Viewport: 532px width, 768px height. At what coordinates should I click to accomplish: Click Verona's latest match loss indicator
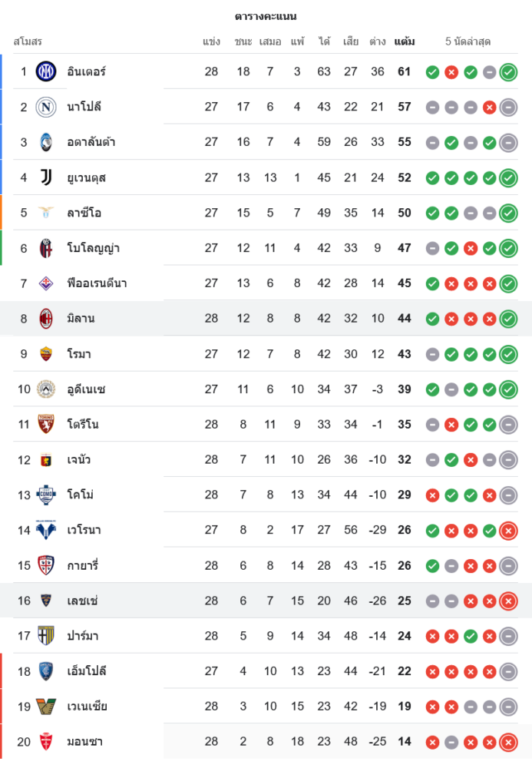pyautogui.click(x=508, y=531)
